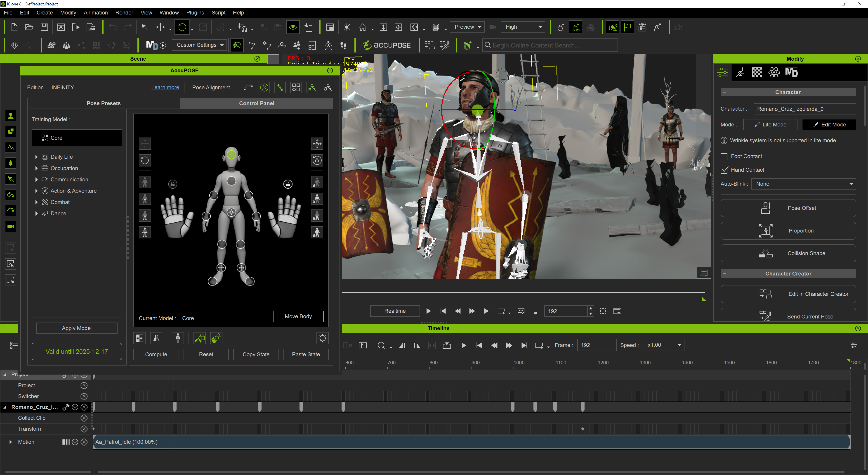Click the Timeline zoom magnifier icon

click(381, 345)
